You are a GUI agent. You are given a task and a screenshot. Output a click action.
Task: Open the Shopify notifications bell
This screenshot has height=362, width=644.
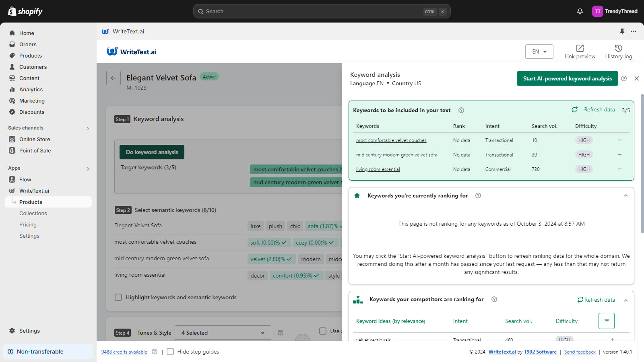(580, 11)
